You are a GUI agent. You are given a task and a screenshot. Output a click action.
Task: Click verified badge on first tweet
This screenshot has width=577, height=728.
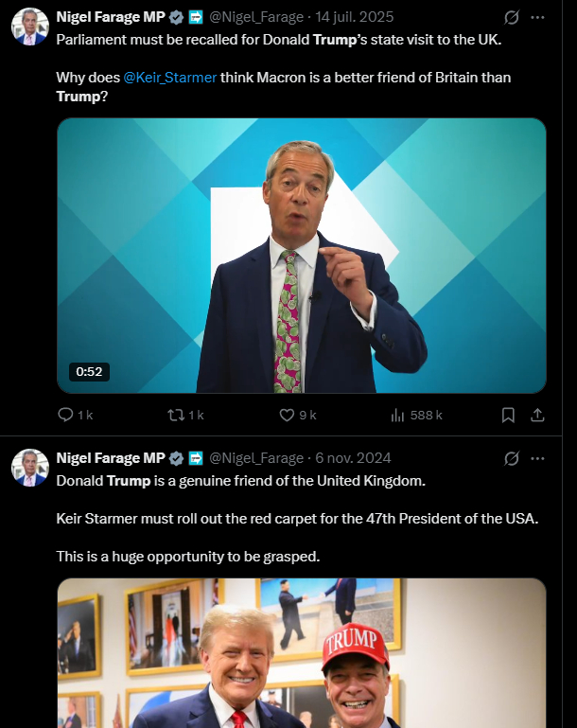(x=176, y=17)
